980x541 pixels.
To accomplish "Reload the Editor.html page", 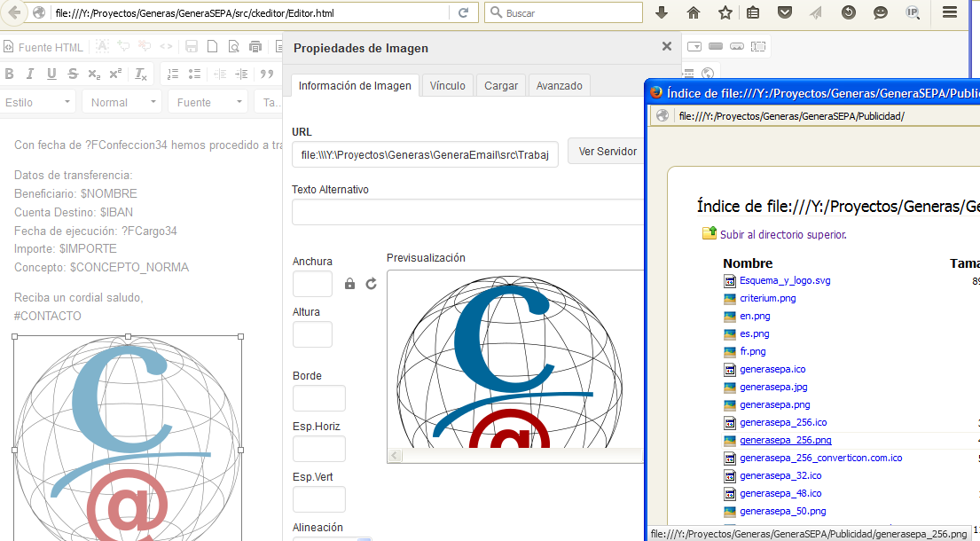I will pyautogui.click(x=463, y=12).
